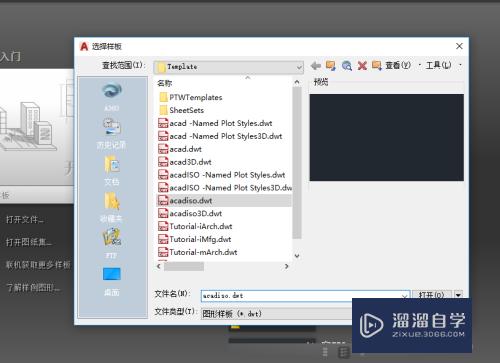Sort files by the 名称 column header

pyautogui.click(x=165, y=83)
